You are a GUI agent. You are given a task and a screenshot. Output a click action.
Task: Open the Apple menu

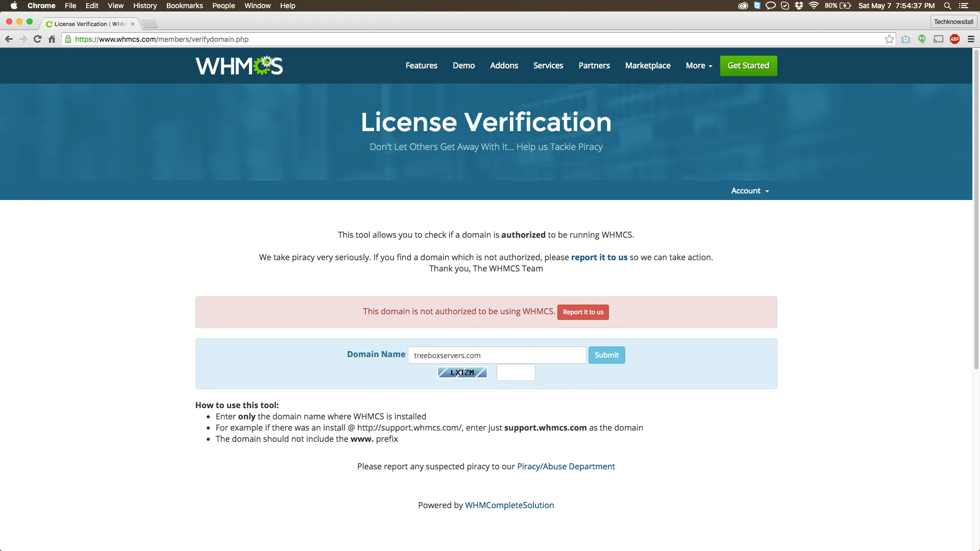click(14, 6)
